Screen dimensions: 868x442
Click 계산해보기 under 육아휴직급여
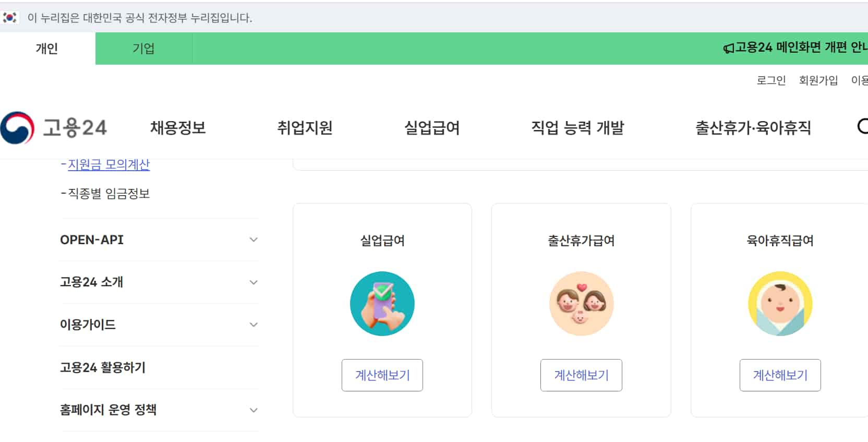[x=780, y=375]
